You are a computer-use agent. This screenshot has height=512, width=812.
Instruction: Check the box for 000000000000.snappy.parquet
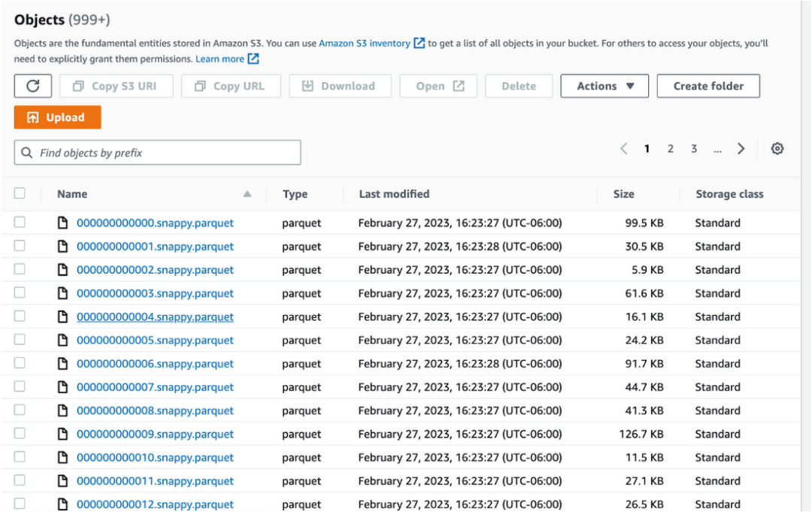click(x=20, y=222)
